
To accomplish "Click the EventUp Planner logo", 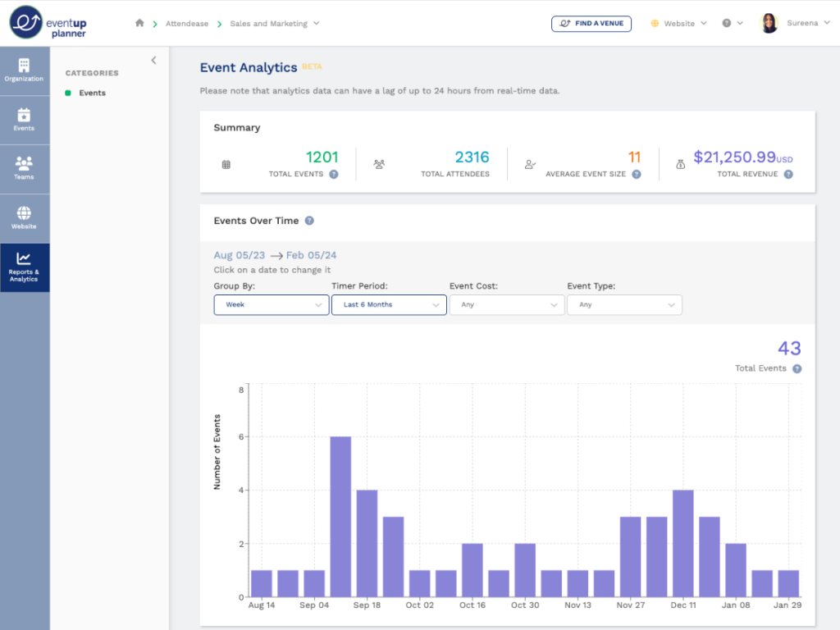I will click(x=48, y=23).
